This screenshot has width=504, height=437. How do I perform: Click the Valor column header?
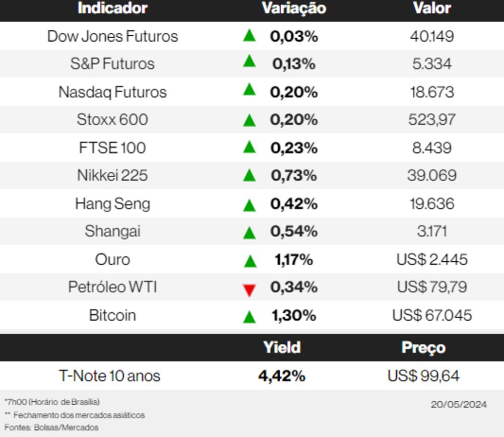point(432,8)
